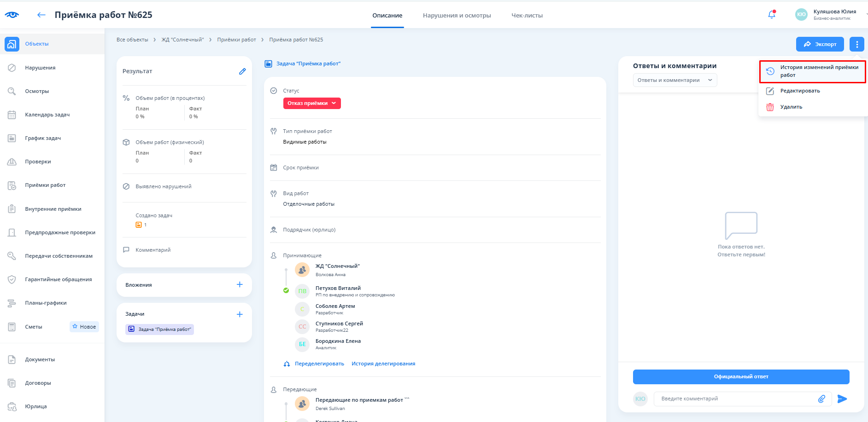This screenshot has height=422, width=868.
Task: Click the Новое badge next to Сметы
Action: coord(84,327)
